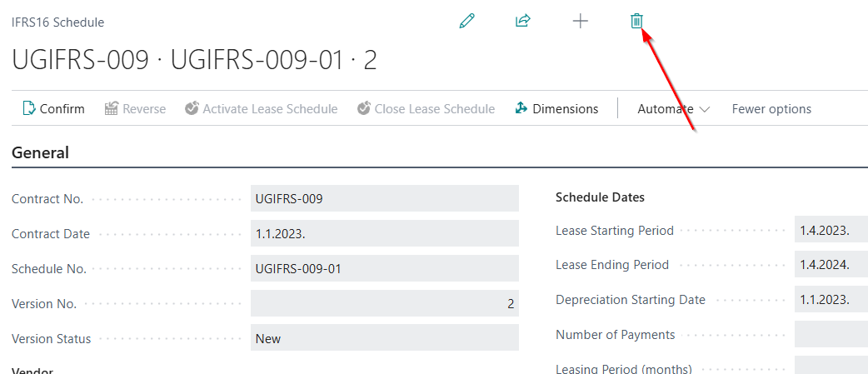Select the Contract No. field
This screenshot has height=374, width=868.
(385, 198)
